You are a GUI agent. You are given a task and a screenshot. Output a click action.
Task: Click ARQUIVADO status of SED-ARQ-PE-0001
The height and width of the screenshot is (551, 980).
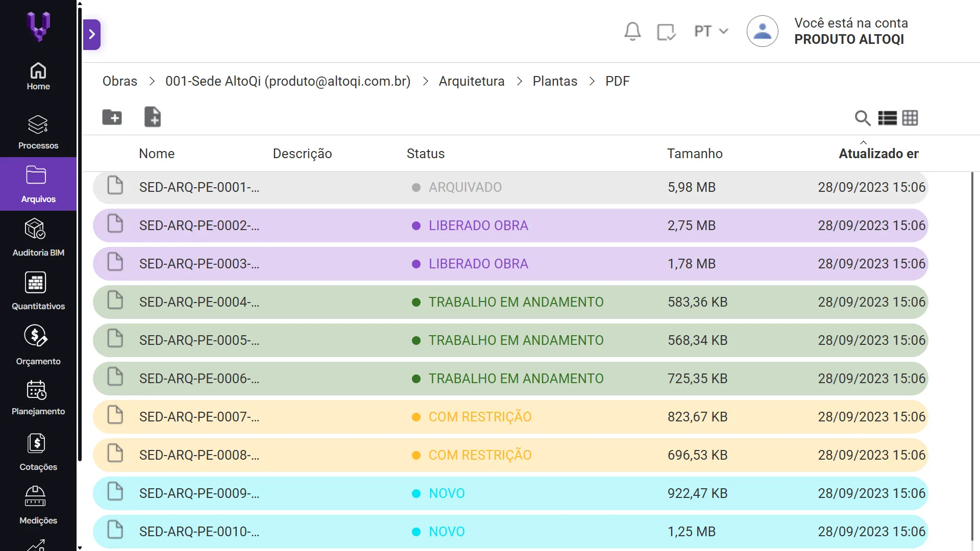point(465,187)
